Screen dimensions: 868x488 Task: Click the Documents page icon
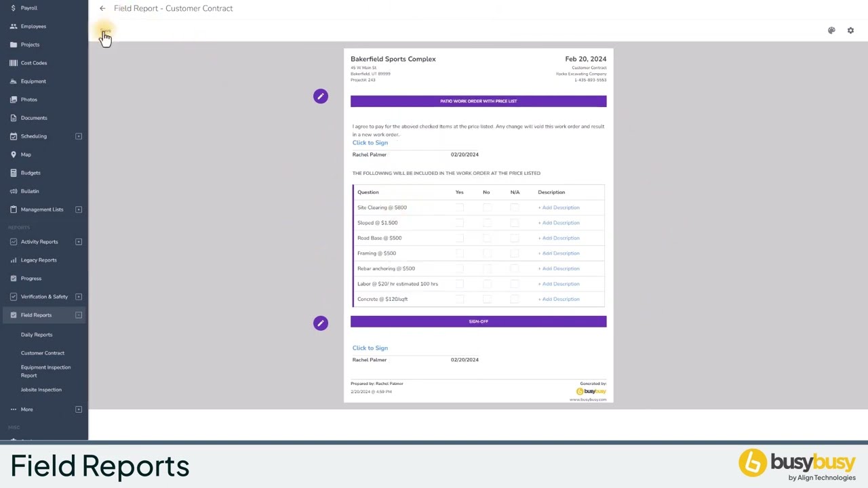[13, 118]
